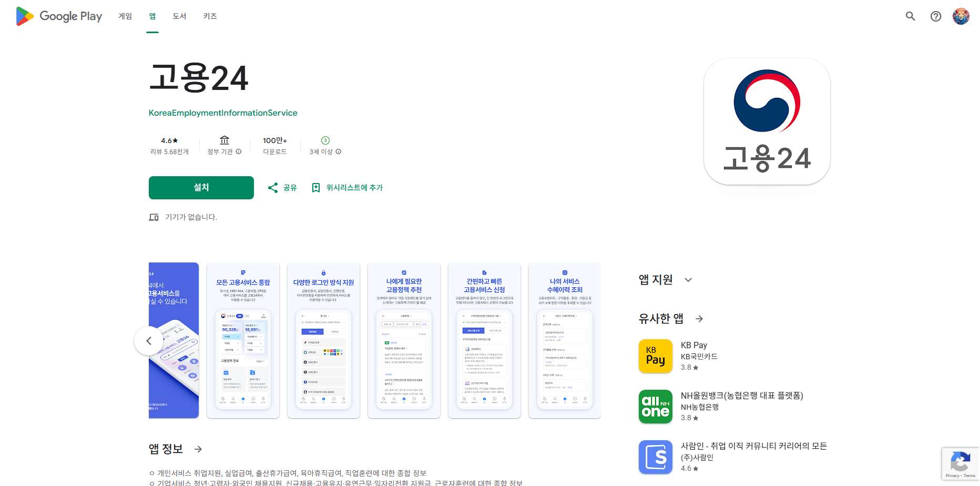Click the 앱 정보 heading
This screenshot has height=486, width=980.
point(166,449)
